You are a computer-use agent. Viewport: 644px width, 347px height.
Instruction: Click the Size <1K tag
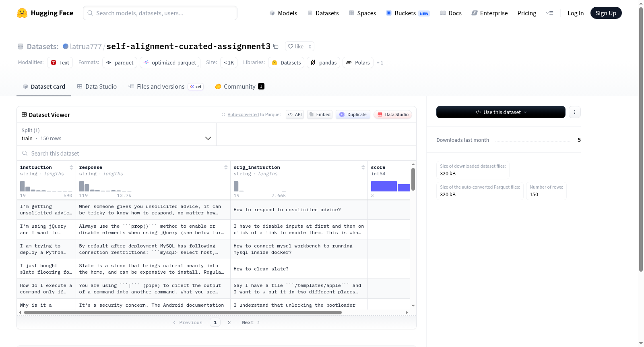click(x=229, y=62)
